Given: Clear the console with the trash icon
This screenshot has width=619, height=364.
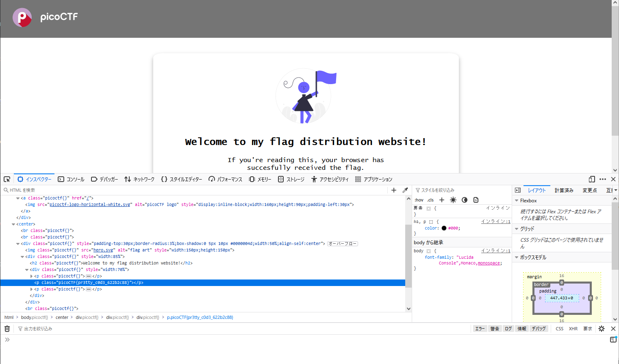Looking at the screenshot, I should tap(7, 329).
